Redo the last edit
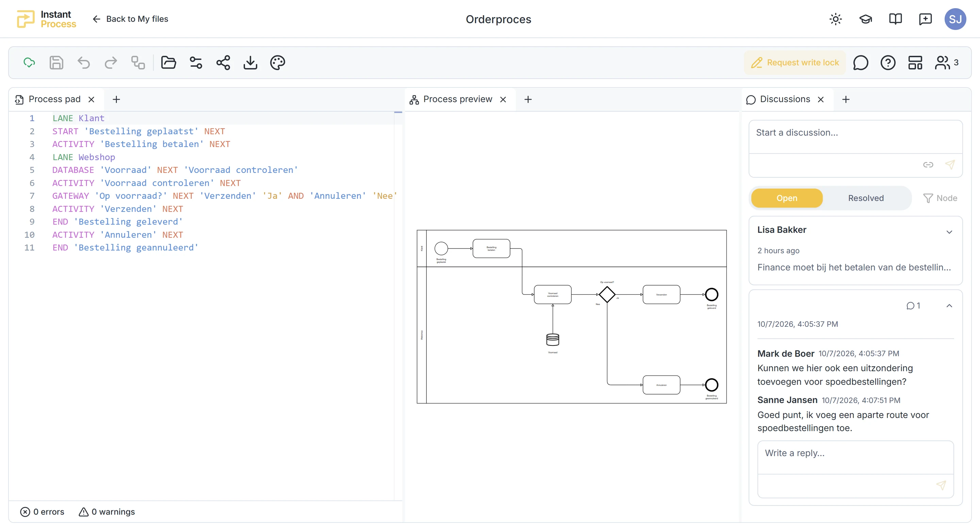 pos(111,62)
